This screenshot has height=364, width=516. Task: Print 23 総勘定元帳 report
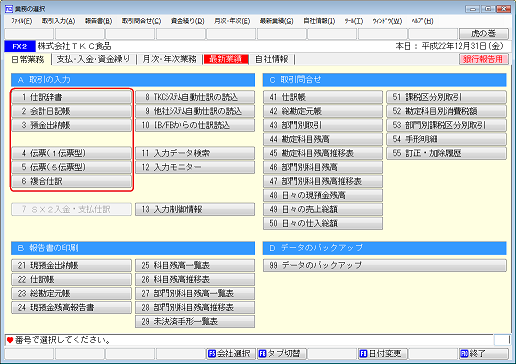point(71,293)
